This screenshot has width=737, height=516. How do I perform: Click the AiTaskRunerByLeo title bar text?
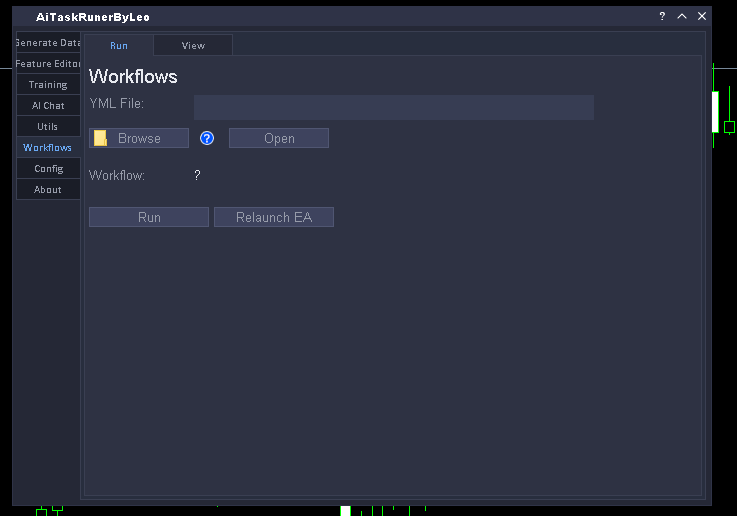93,17
